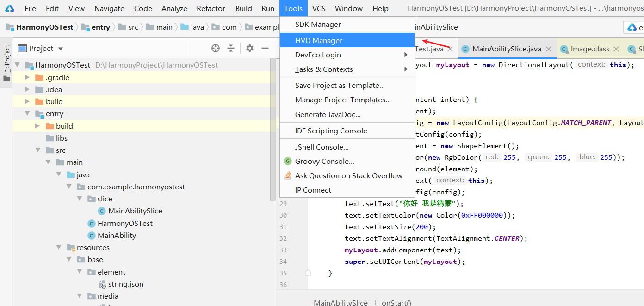Click the fold marker on line 35
The image size is (644, 306).
pos(308,273)
